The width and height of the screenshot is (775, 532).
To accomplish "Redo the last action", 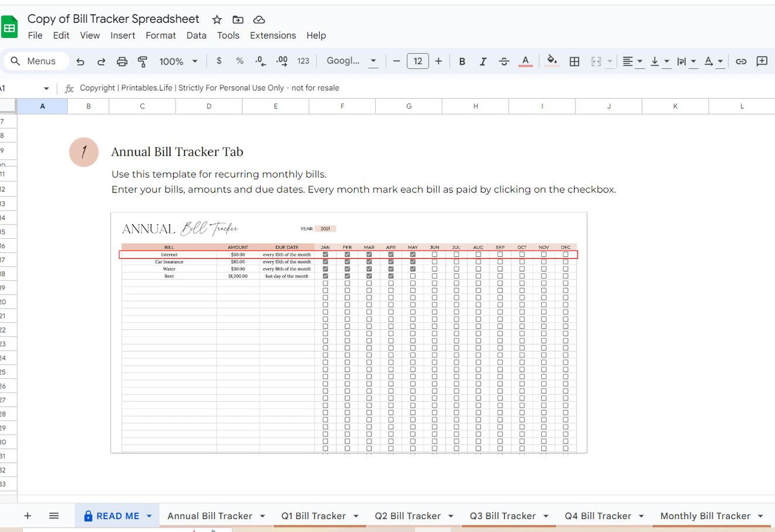I will (x=101, y=61).
